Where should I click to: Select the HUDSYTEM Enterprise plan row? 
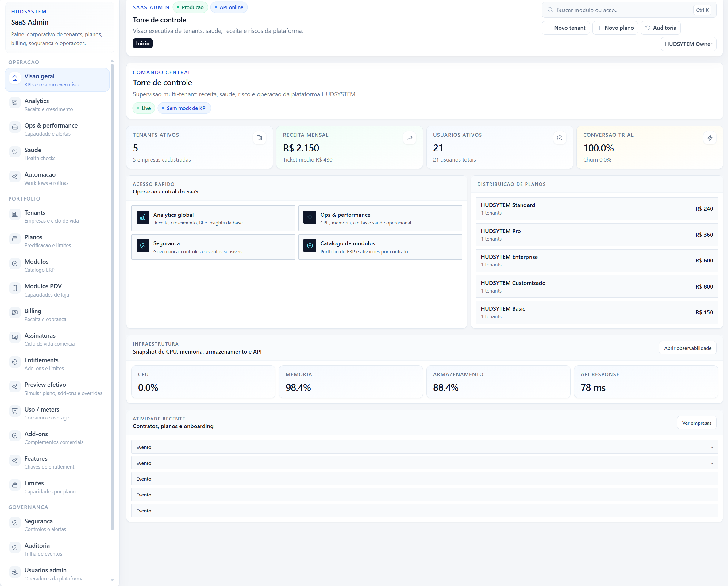pyautogui.click(x=597, y=261)
